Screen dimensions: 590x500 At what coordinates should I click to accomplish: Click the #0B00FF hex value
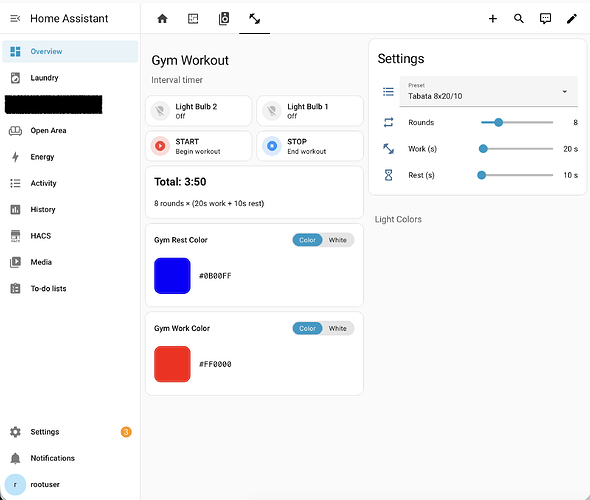point(215,276)
